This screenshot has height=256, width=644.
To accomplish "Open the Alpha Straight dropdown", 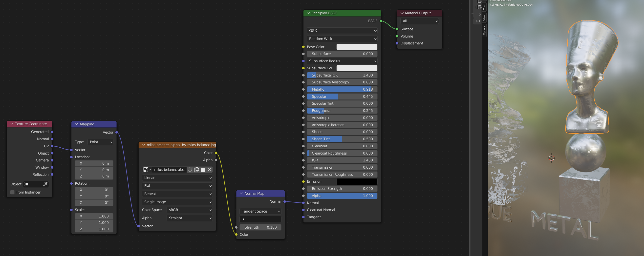I will 190,218.
